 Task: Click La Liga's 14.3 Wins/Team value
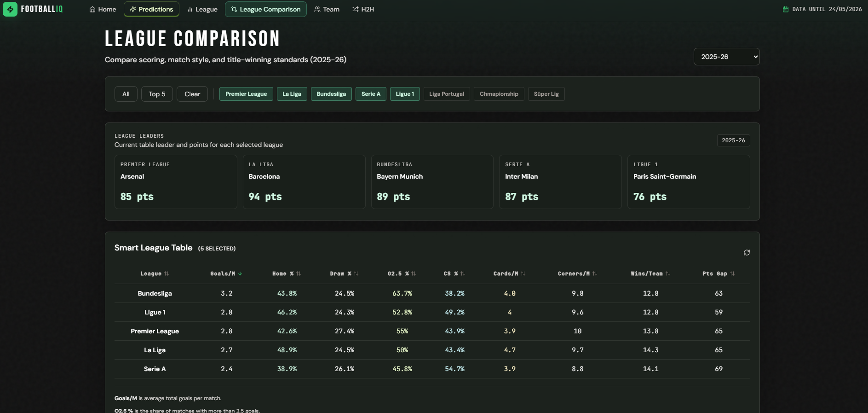pos(651,350)
